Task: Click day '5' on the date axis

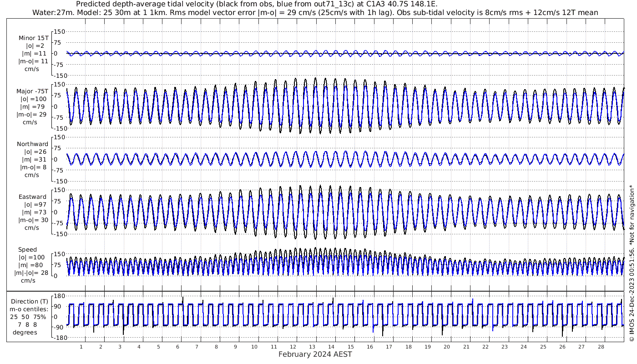Action: point(158,347)
